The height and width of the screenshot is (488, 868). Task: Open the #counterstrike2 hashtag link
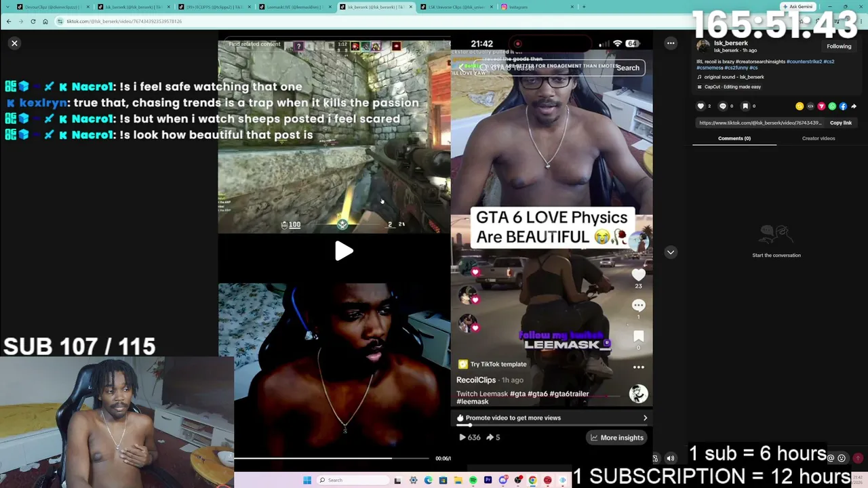[x=804, y=62]
